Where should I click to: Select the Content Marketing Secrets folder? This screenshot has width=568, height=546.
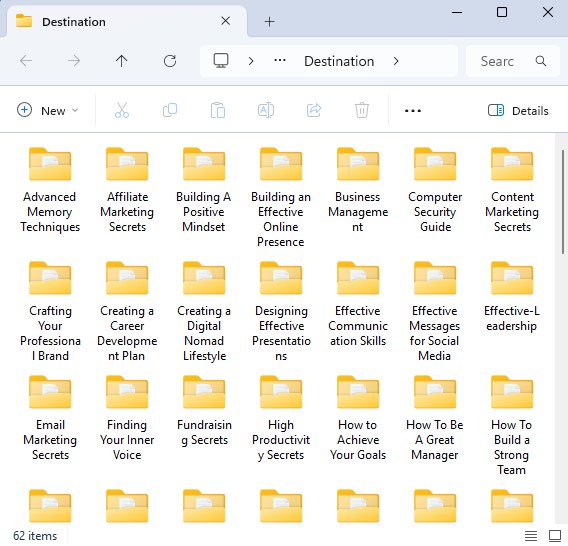512,190
